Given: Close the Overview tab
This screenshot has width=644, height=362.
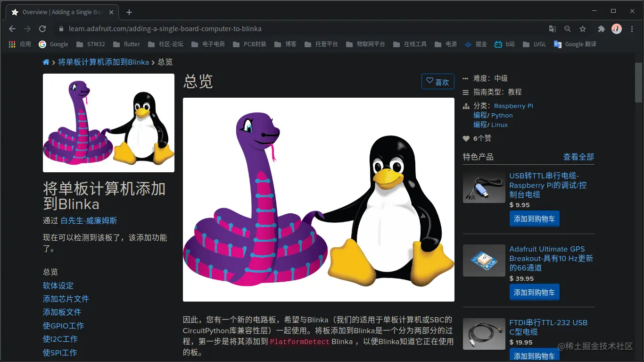Looking at the screenshot, I should (111, 12).
